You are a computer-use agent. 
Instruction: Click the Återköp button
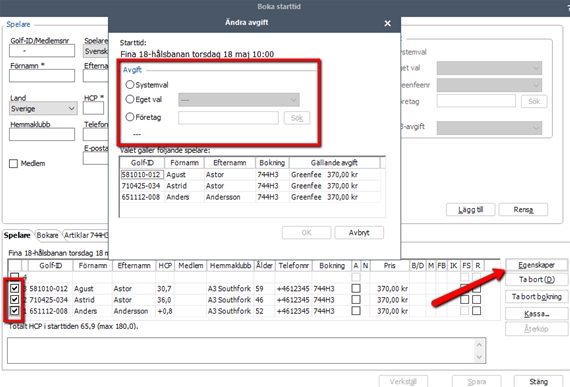536,329
